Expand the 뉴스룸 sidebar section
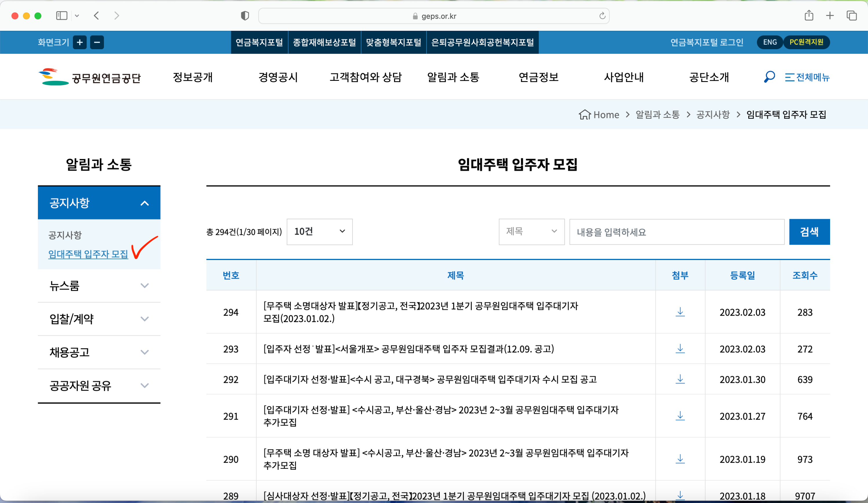 [145, 286]
